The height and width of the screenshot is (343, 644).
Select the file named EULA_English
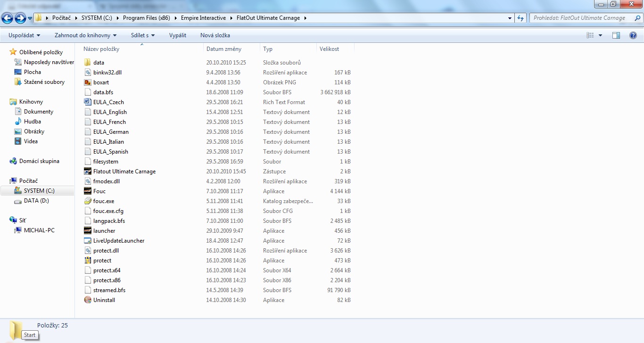pyautogui.click(x=110, y=112)
